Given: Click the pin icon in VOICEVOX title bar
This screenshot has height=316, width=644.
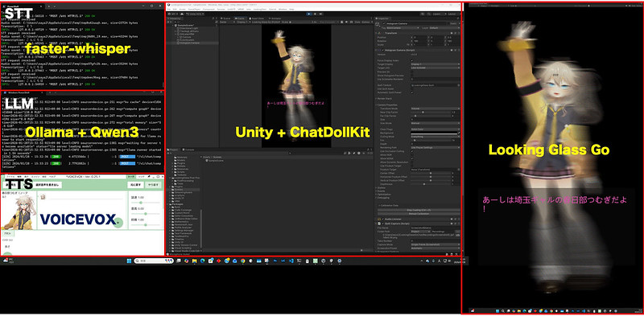Looking at the screenshot, I should pos(149,176).
